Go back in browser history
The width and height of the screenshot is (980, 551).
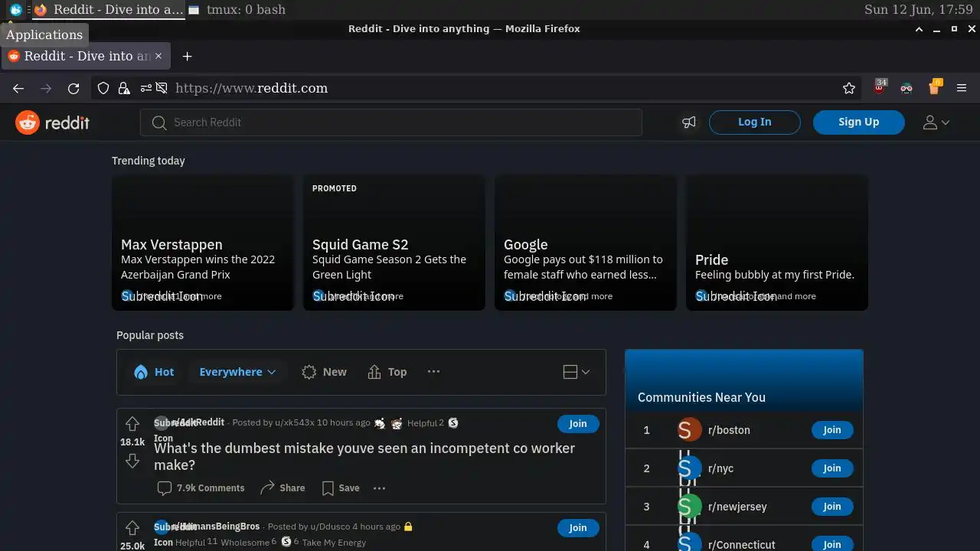(x=18, y=89)
